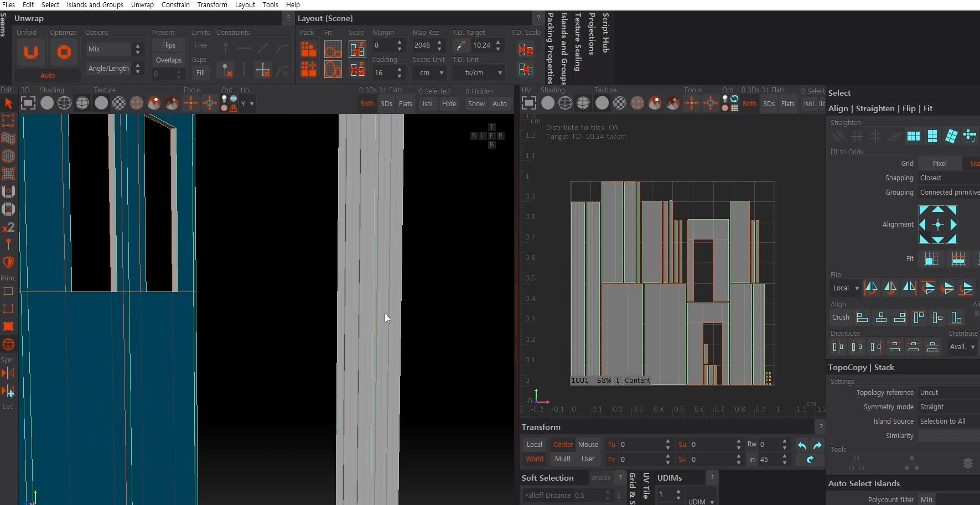The height and width of the screenshot is (505, 980).
Task: Click the x2 icon in left toolbar
Action: (8, 227)
